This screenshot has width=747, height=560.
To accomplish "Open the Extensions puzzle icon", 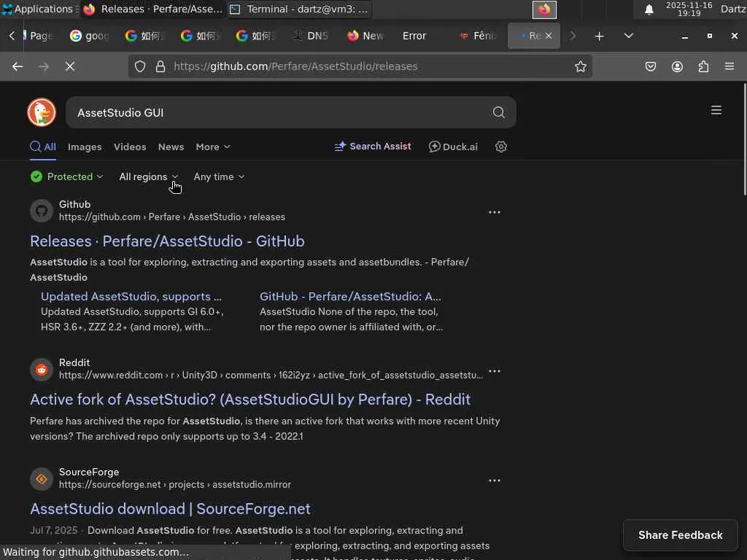I will (x=703, y=66).
